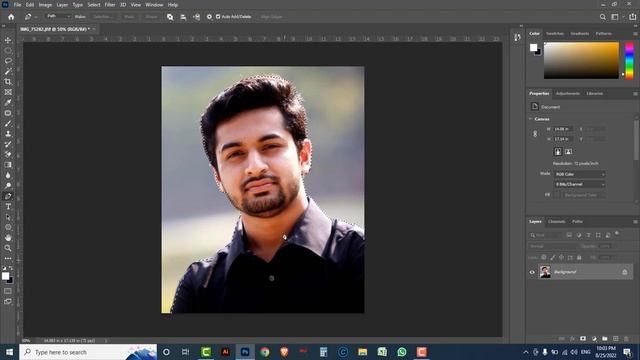Viewport: 640px width, 360px height.
Task: Open the pen tool preset picker
Action: [30, 17]
